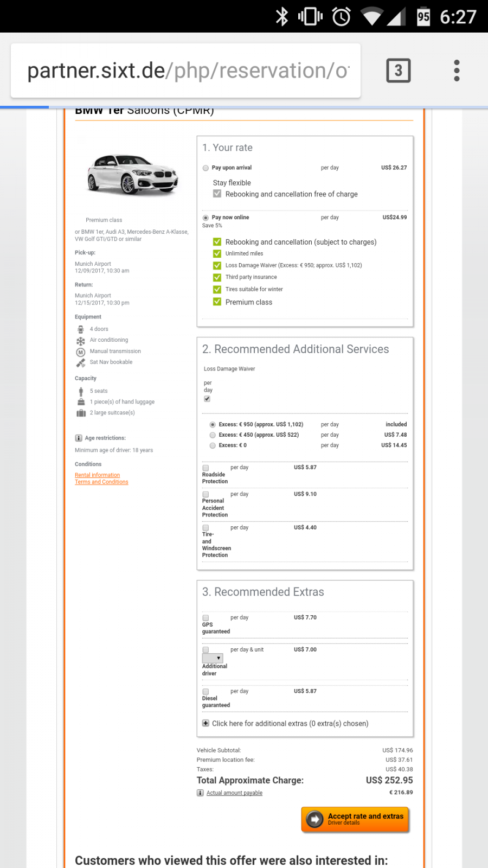Tap the BMW car thumbnail image
Screen dimensions: 488x868
133,175
